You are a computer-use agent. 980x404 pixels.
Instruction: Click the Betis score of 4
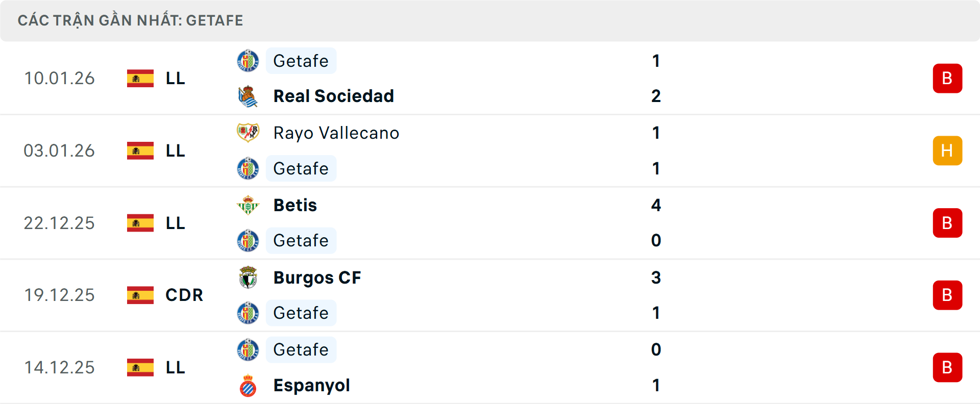656,205
